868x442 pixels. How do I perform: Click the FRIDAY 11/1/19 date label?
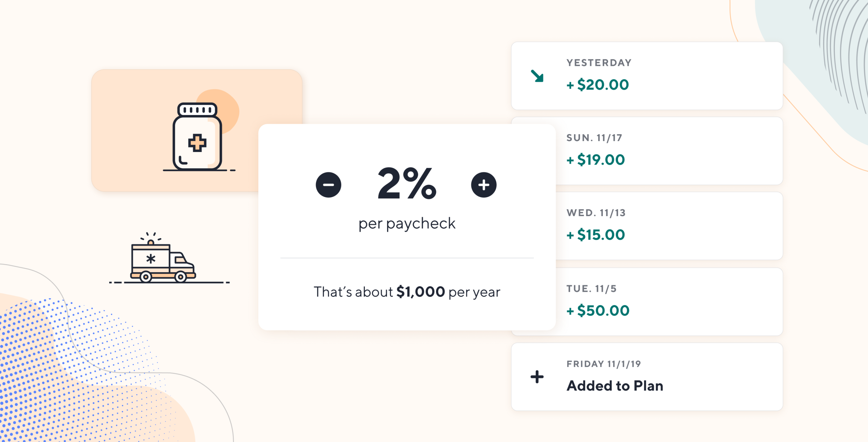coord(604,364)
